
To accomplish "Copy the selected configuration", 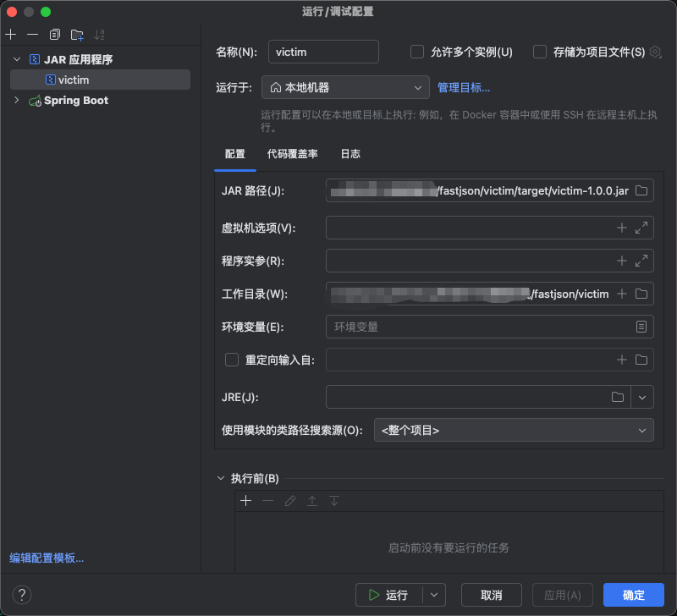I will [54, 35].
